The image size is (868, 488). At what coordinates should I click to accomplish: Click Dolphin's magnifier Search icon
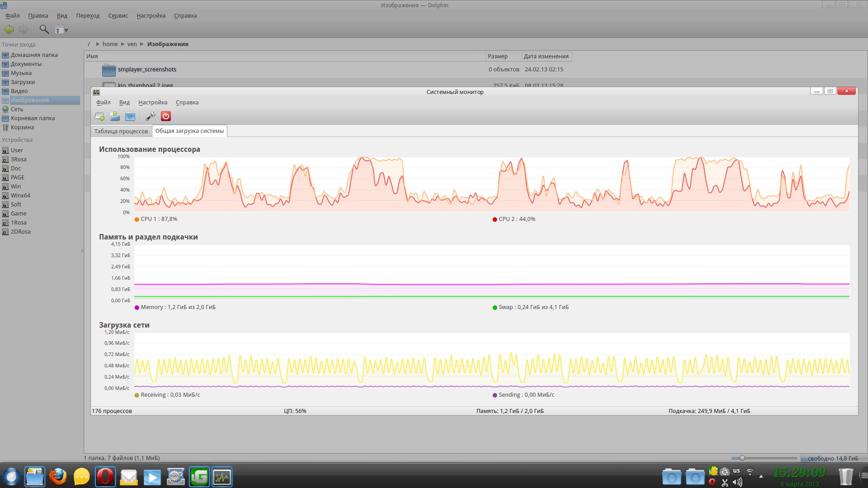coord(44,30)
